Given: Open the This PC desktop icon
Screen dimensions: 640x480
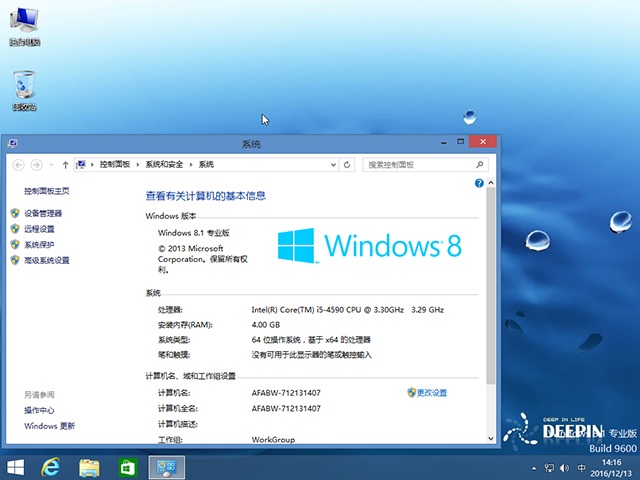Looking at the screenshot, I should coord(24,26).
